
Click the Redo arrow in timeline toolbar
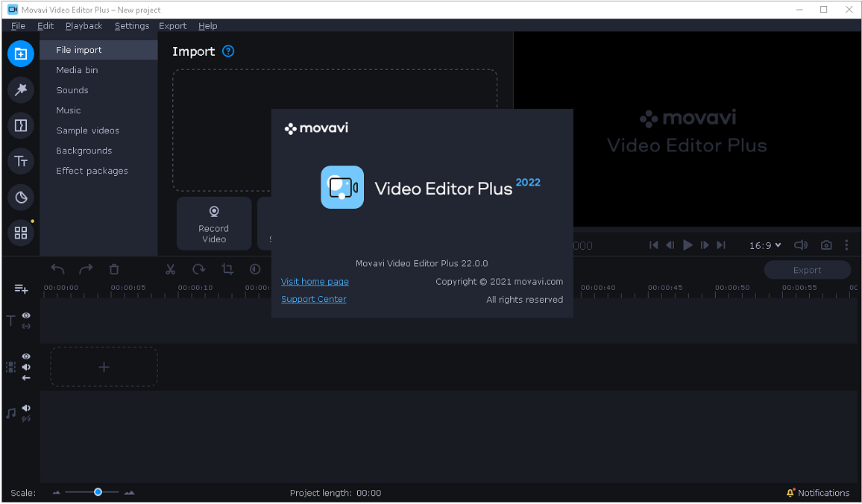pos(86,269)
